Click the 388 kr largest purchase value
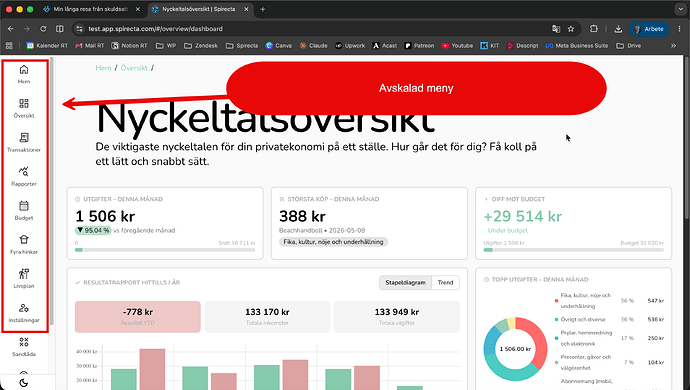The width and height of the screenshot is (690, 390). click(x=302, y=217)
